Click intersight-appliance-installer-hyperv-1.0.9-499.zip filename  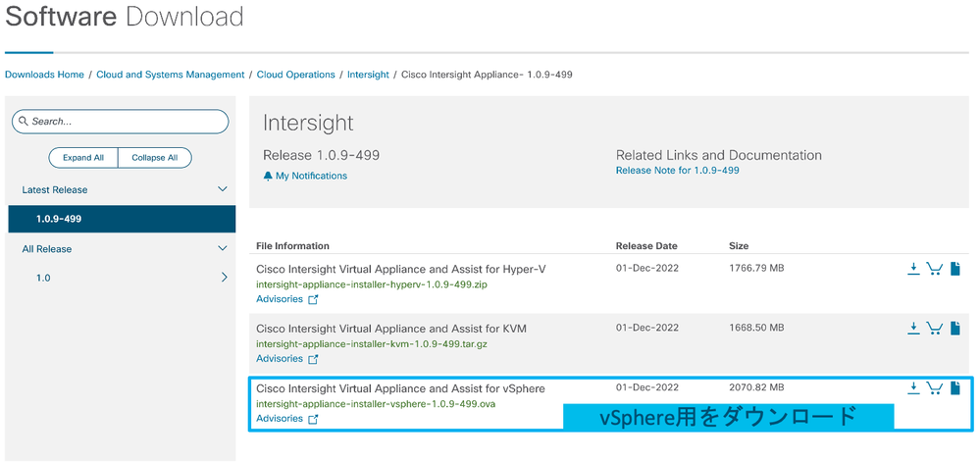372,284
